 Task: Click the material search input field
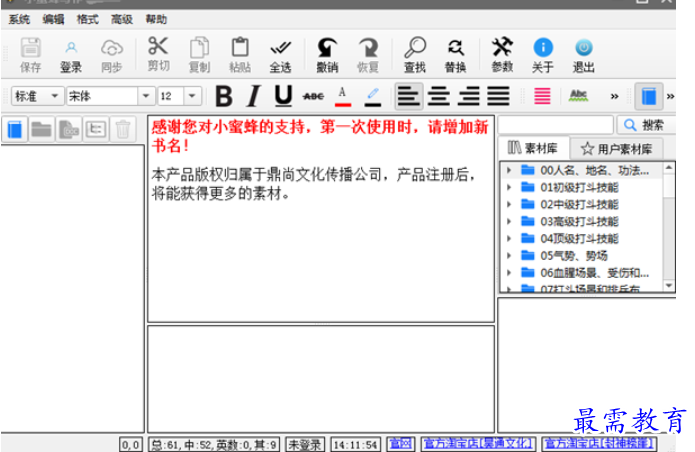[555, 125]
